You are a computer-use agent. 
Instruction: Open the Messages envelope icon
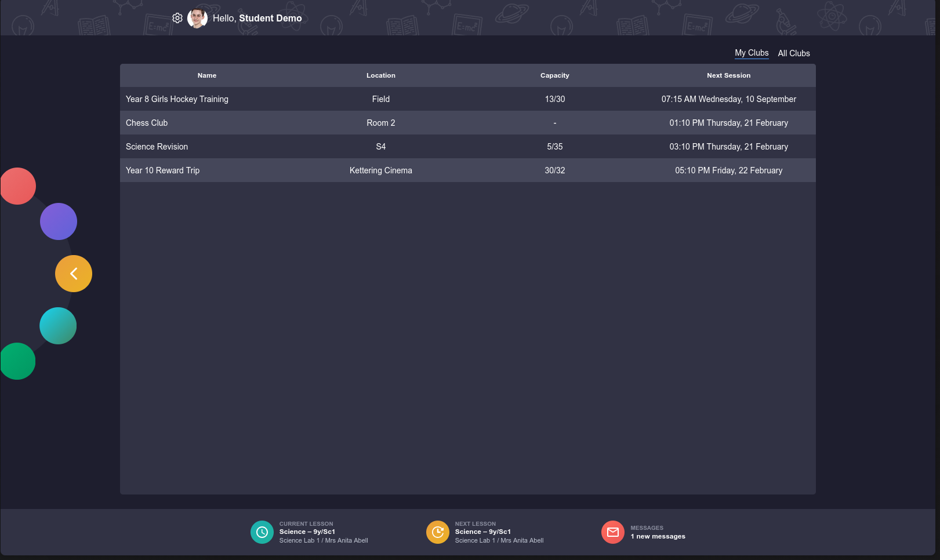(613, 532)
